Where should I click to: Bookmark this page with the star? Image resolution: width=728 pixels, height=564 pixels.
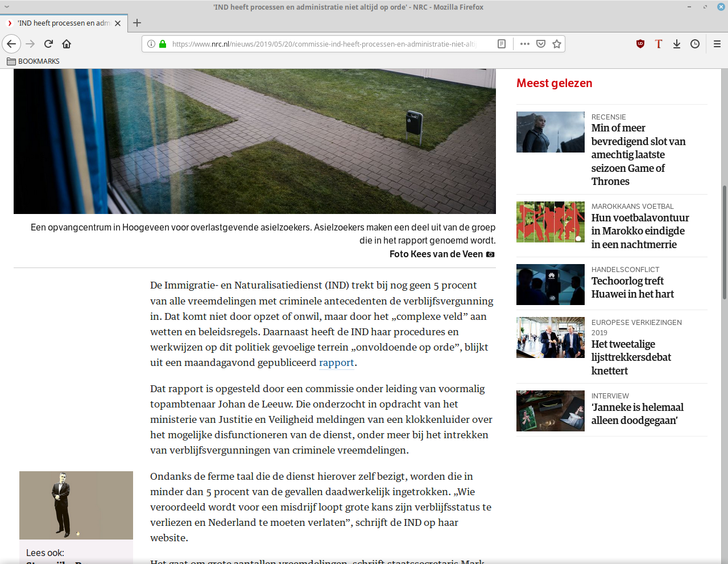pos(557,44)
